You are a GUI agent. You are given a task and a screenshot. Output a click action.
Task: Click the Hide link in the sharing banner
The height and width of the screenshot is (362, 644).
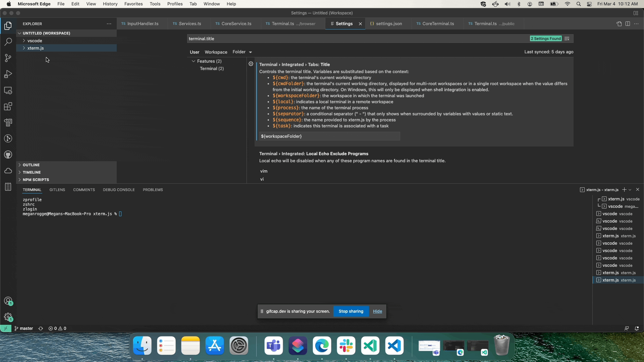pos(377,311)
